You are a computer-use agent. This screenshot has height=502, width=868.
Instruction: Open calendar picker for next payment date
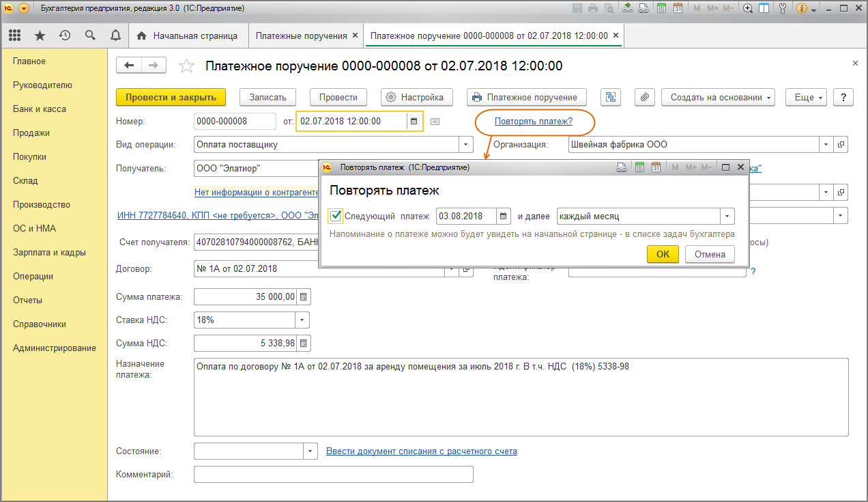(504, 217)
